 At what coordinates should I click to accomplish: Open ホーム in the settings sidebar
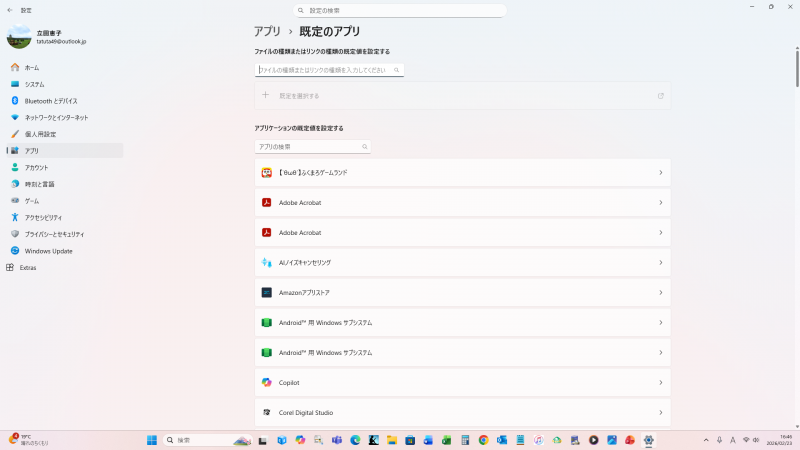32,67
